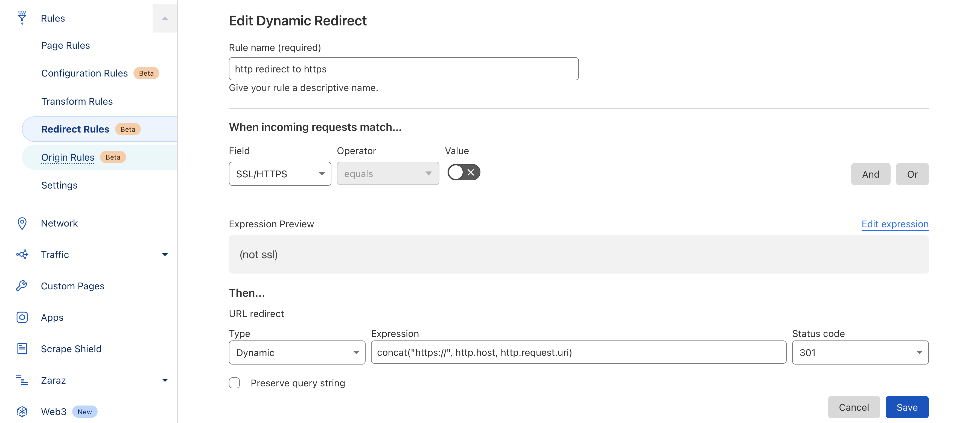Viewport: 980px width, 423px height.
Task: Open the Status code dropdown showing 301
Action: point(860,352)
